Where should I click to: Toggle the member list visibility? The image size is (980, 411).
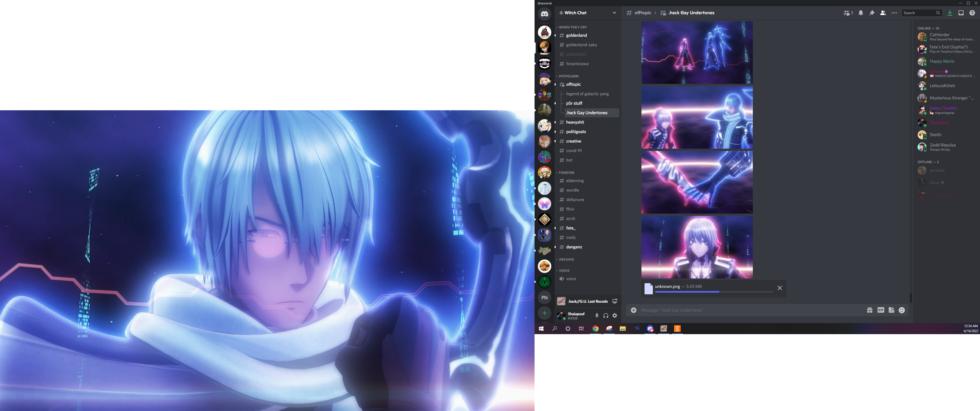pyautogui.click(x=883, y=13)
